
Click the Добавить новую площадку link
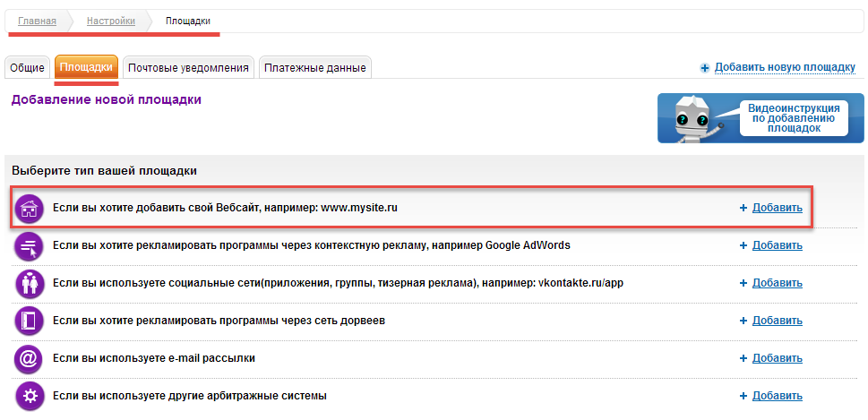(786, 67)
